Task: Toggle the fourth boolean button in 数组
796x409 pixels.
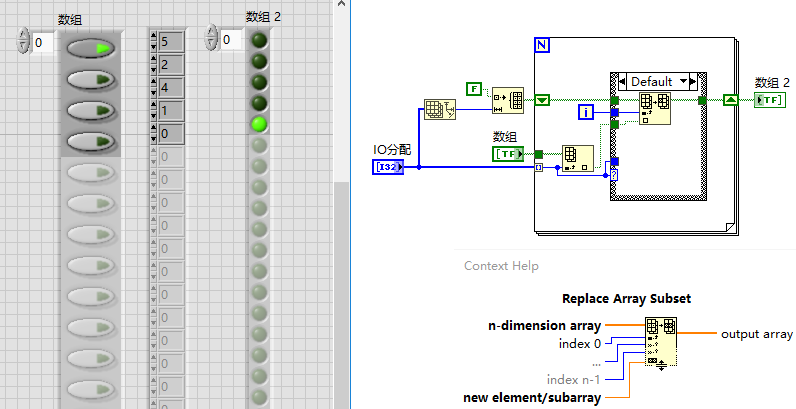Action: pyautogui.click(x=91, y=141)
